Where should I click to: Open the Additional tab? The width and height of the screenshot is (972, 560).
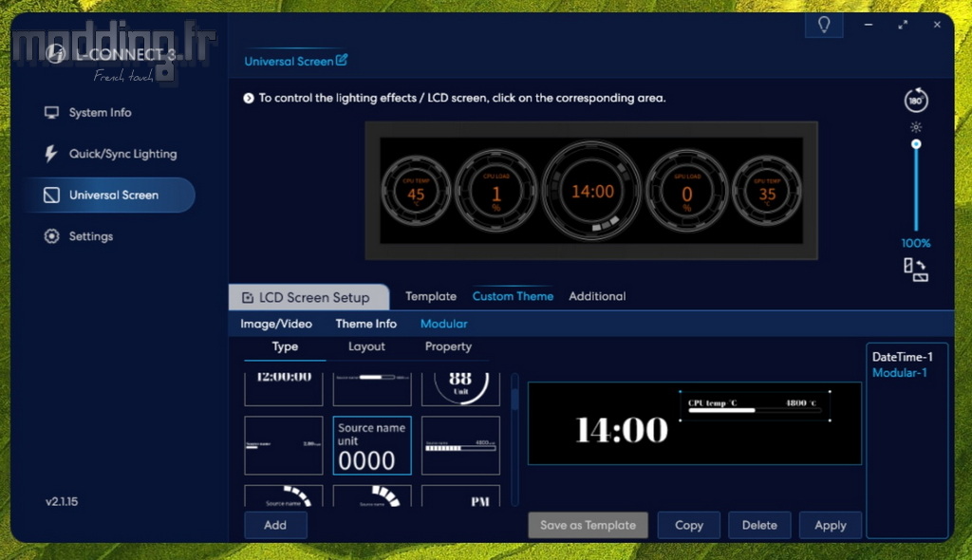[x=597, y=296]
